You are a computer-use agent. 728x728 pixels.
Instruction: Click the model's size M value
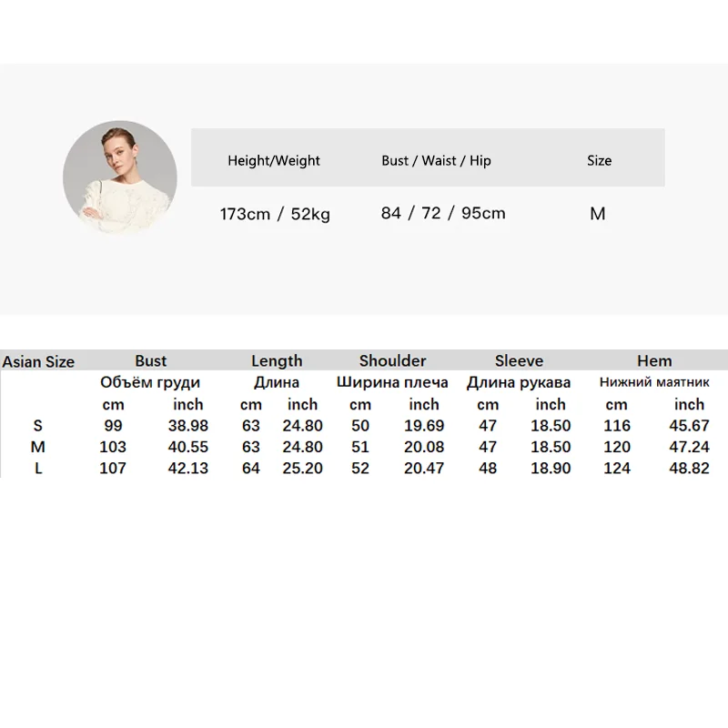click(x=598, y=214)
